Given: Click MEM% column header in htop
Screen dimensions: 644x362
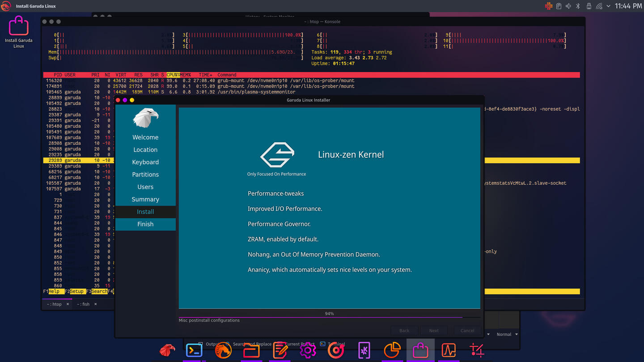Looking at the screenshot, I should coord(186,75).
